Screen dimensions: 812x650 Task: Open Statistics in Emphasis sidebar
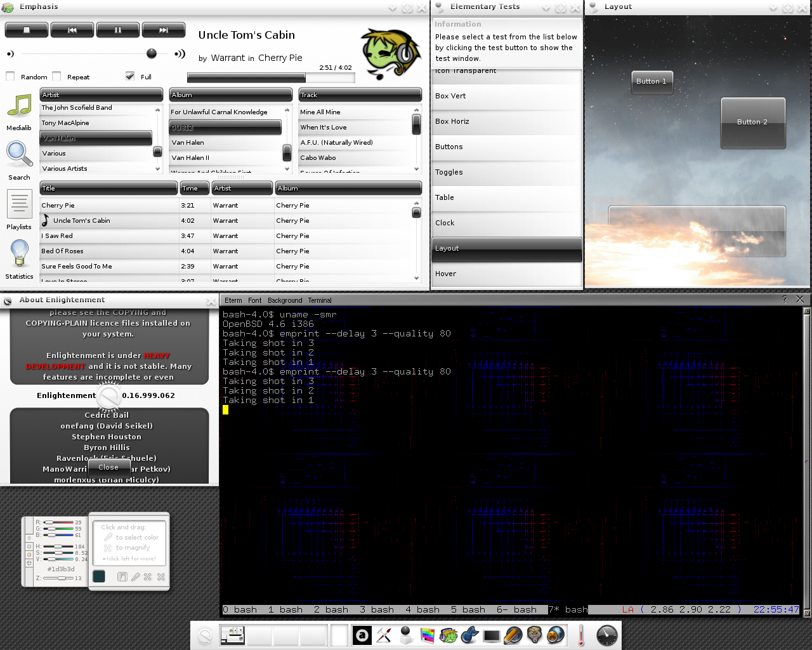[19, 260]
